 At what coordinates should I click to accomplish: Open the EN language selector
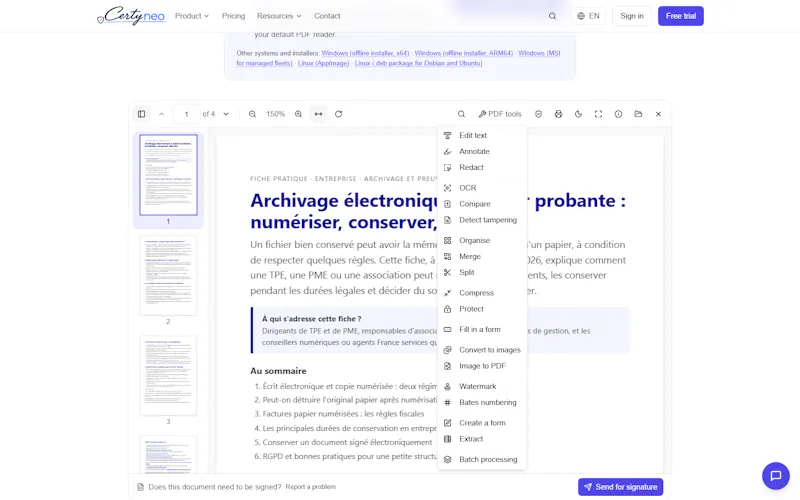pyautogui.click(x=588, y=16)
